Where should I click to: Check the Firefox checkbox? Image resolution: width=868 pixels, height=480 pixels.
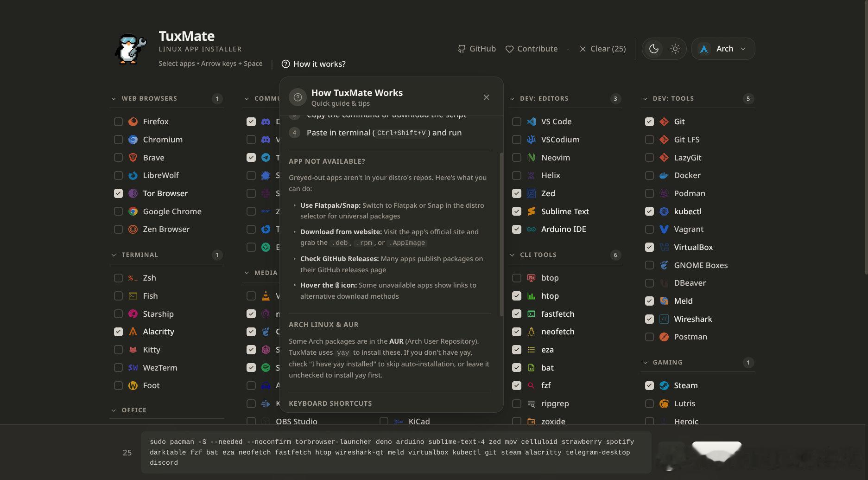118,122
